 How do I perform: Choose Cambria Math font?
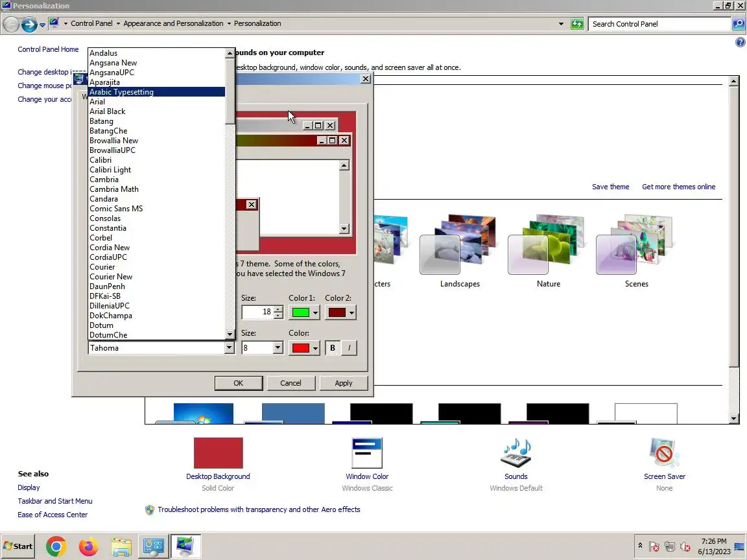coord(157,189)
